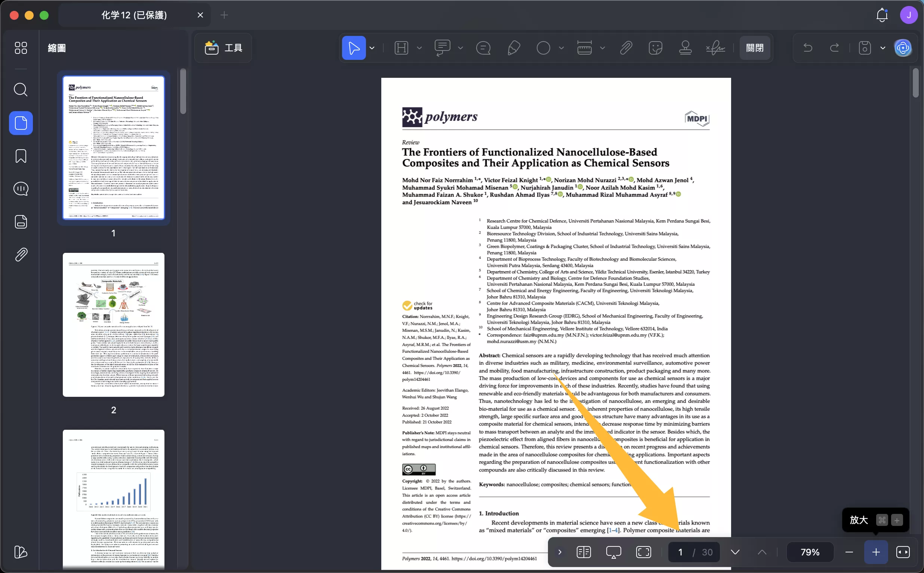Open the search panel in sidebar

(x=21, y=90)
